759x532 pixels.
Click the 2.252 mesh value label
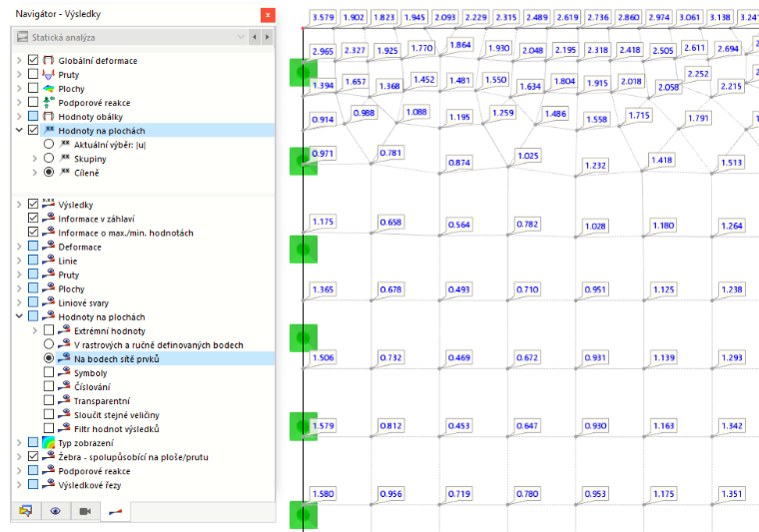coord(698,74)
